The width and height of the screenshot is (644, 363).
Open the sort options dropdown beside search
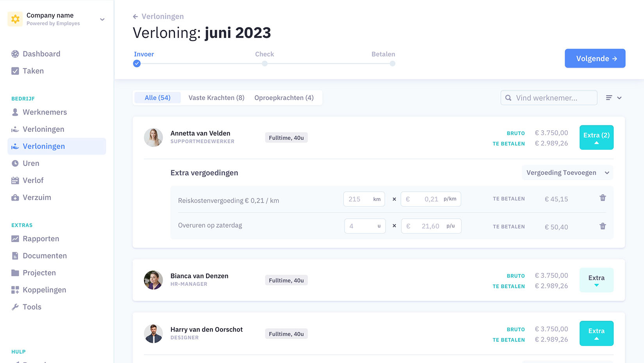[614, 98]
